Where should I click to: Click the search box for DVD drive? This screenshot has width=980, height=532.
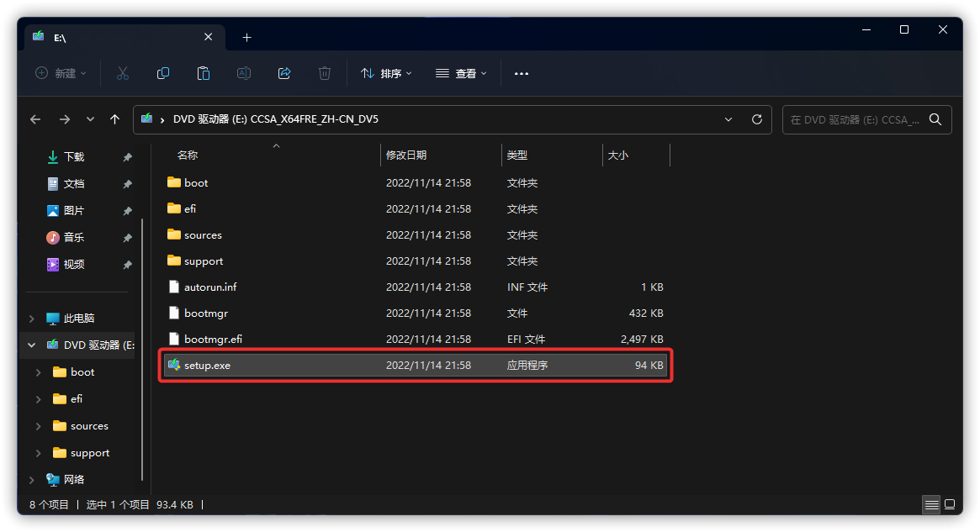(x=855, y=119)
